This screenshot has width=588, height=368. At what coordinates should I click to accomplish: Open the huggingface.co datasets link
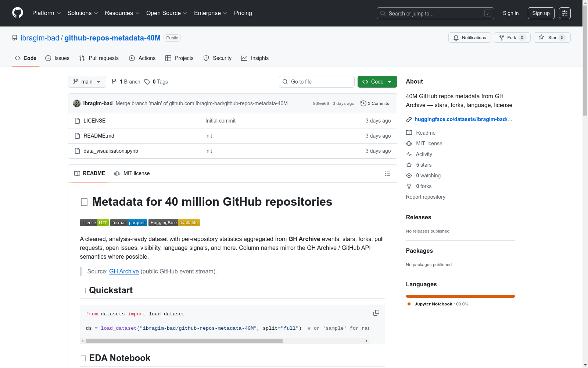pos(463,119)
